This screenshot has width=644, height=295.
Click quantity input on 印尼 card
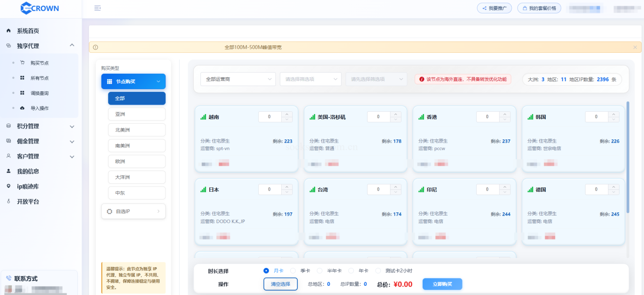point(487,189)
